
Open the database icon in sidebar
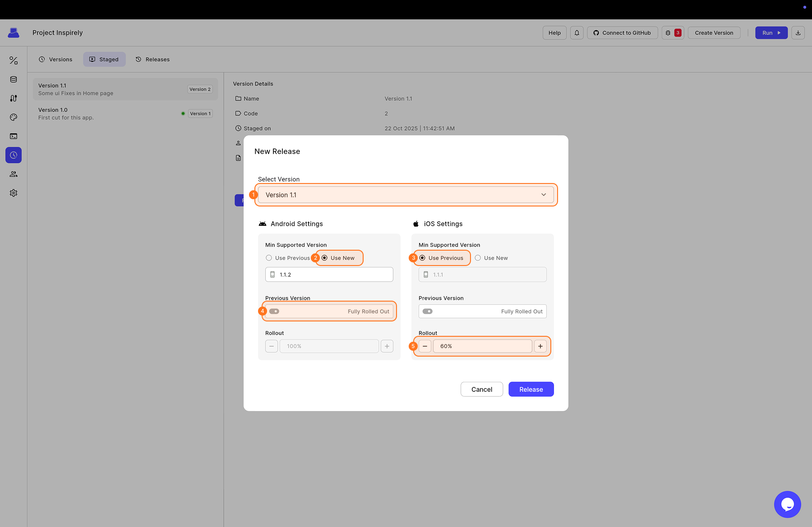click(x=14, y=79)
